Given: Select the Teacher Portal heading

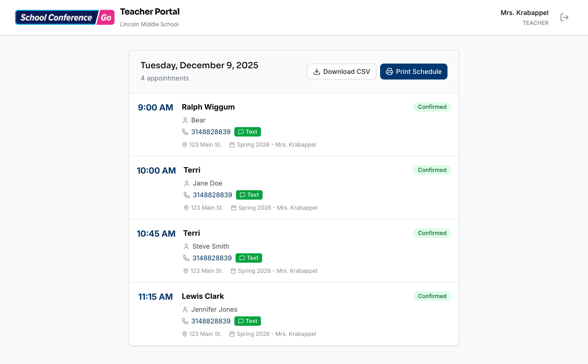Looking at the screenshot, I should pyautogui.click(x=150, y=11).
